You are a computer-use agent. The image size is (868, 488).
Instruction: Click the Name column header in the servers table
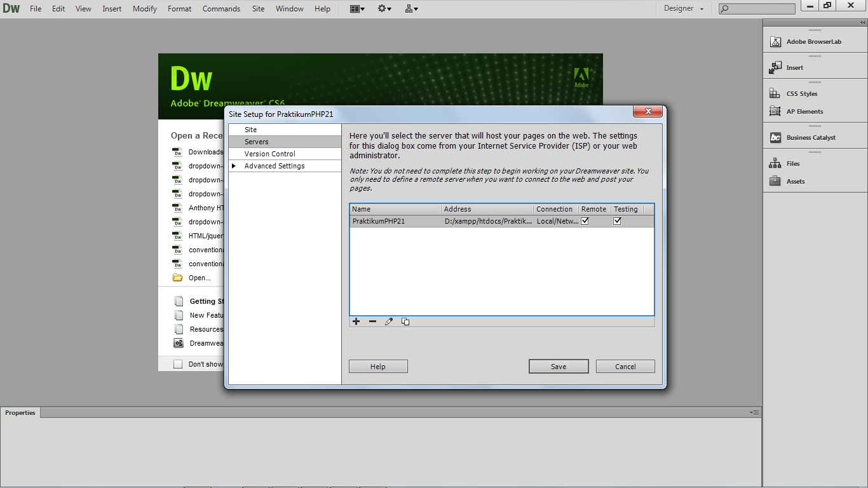click(x=395, y=209)
